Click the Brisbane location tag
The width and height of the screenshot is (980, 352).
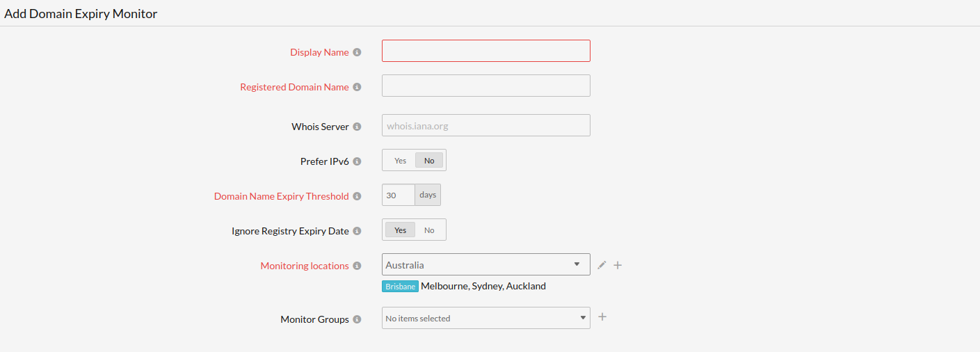(x=400, y=287)
